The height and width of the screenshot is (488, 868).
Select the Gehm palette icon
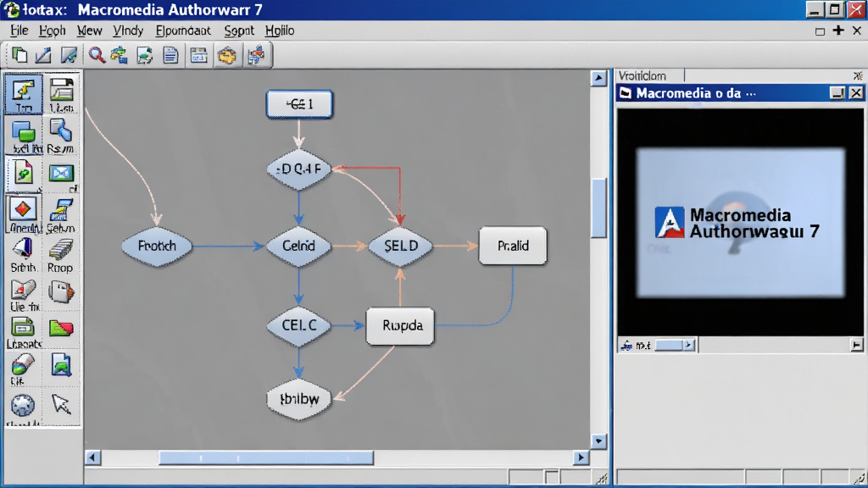pyautogui.click(x=60, y=214)
